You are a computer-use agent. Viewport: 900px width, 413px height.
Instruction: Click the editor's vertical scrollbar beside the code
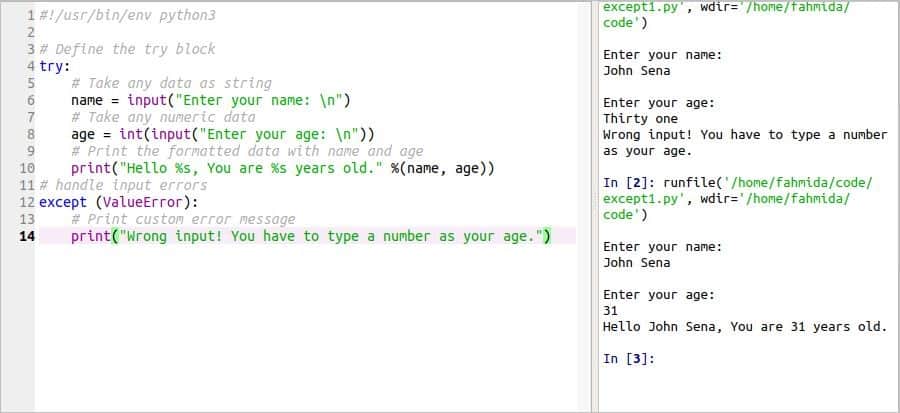584,206
